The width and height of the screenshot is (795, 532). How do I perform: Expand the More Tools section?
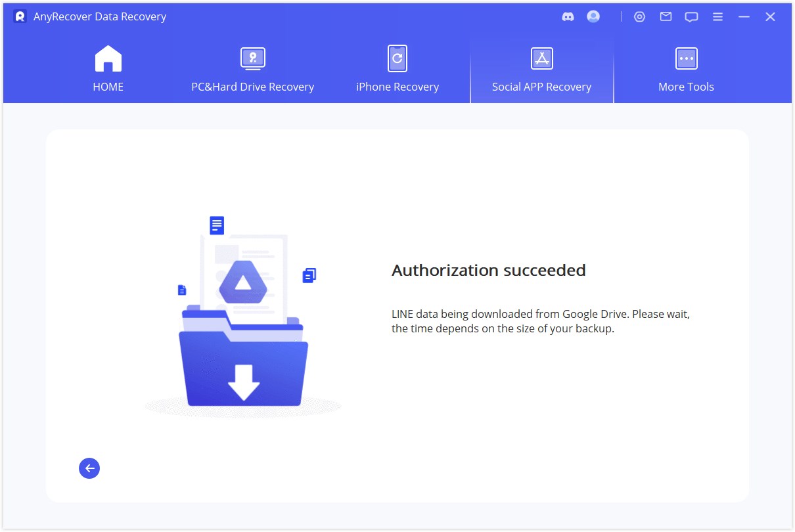[686, 69]
